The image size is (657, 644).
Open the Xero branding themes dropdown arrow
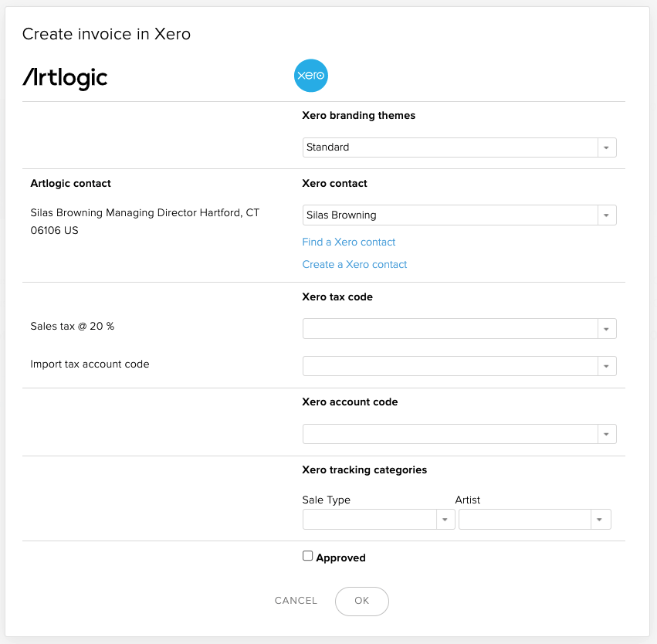tap(606, 147)
